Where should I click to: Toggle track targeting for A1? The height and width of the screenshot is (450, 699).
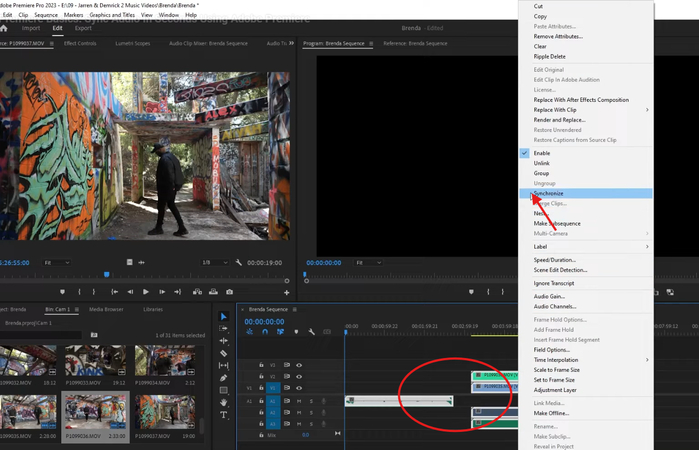tap(273, 401)
